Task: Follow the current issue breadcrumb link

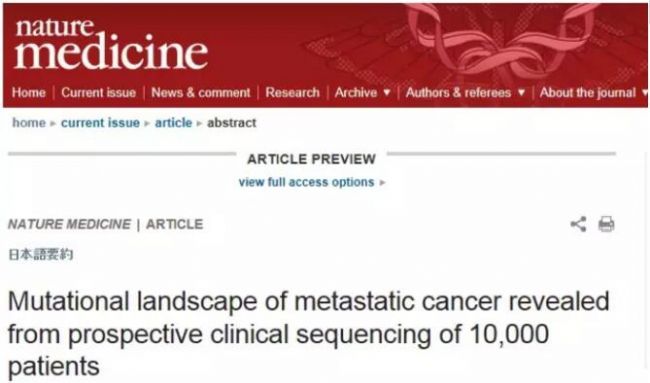Action: [x=100, y=123]
